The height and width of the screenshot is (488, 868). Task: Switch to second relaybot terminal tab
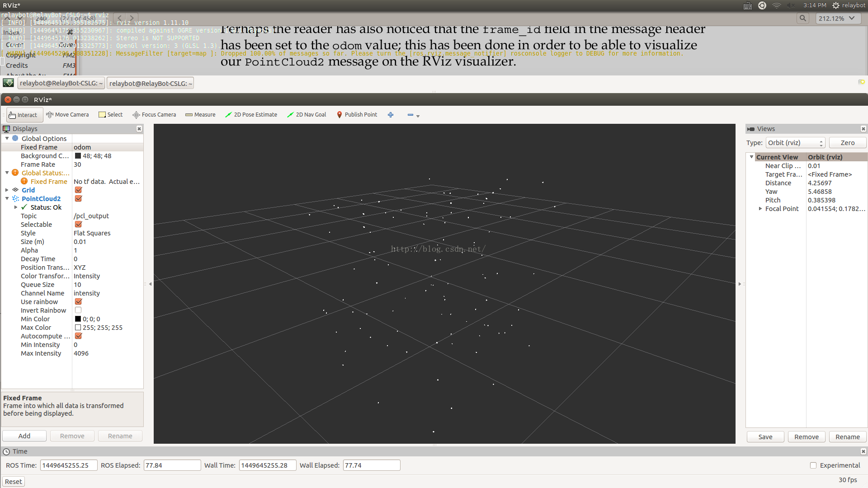151,83
